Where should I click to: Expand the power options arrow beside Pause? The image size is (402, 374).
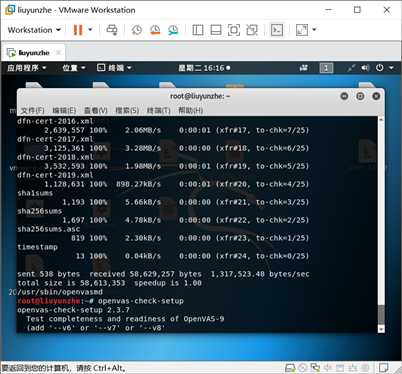90,30
